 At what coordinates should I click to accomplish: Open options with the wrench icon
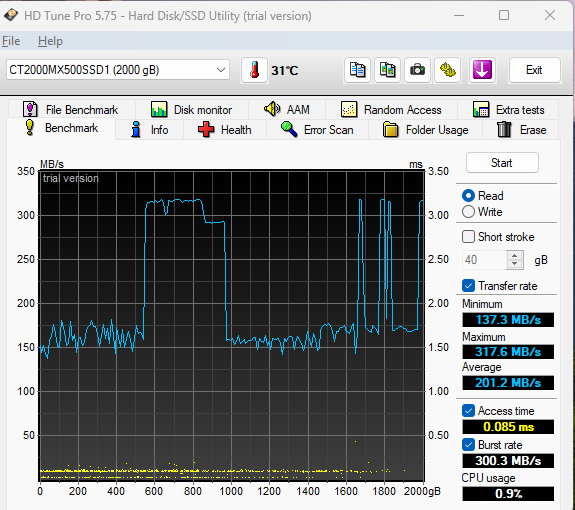click(447, 70)
